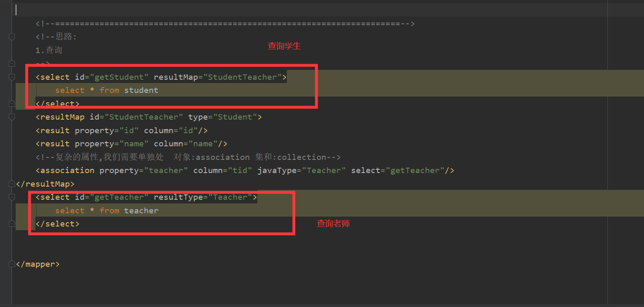
Task: Click the word teacher in the select query
Action: pyautogui.click(x=141, y=211)
